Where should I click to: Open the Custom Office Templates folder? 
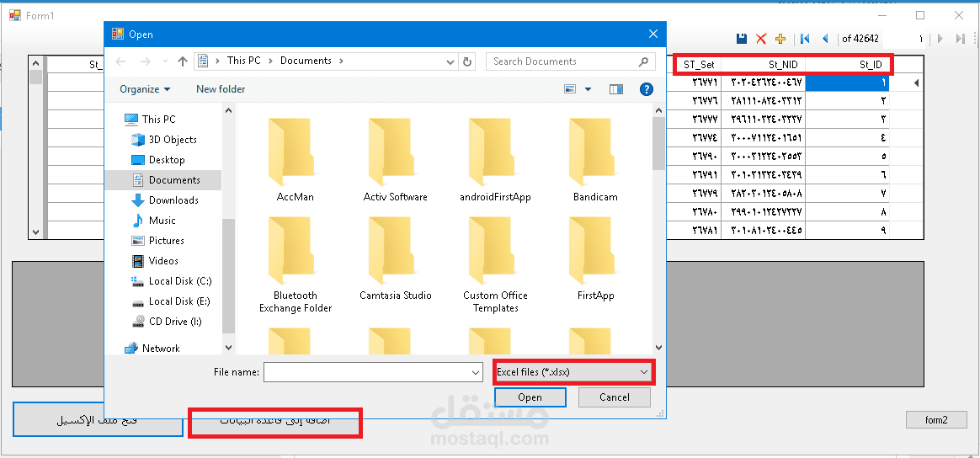pos(495,264)
